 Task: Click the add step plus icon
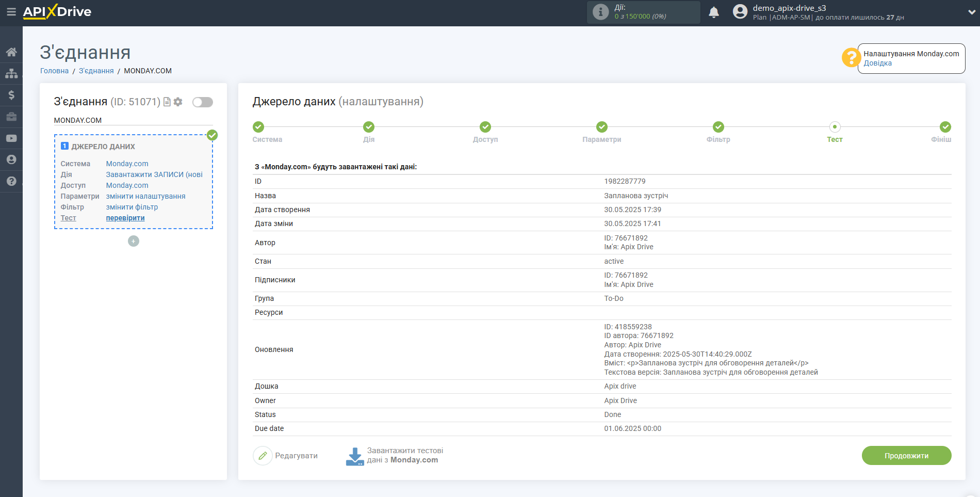click(x=134, y=241)
